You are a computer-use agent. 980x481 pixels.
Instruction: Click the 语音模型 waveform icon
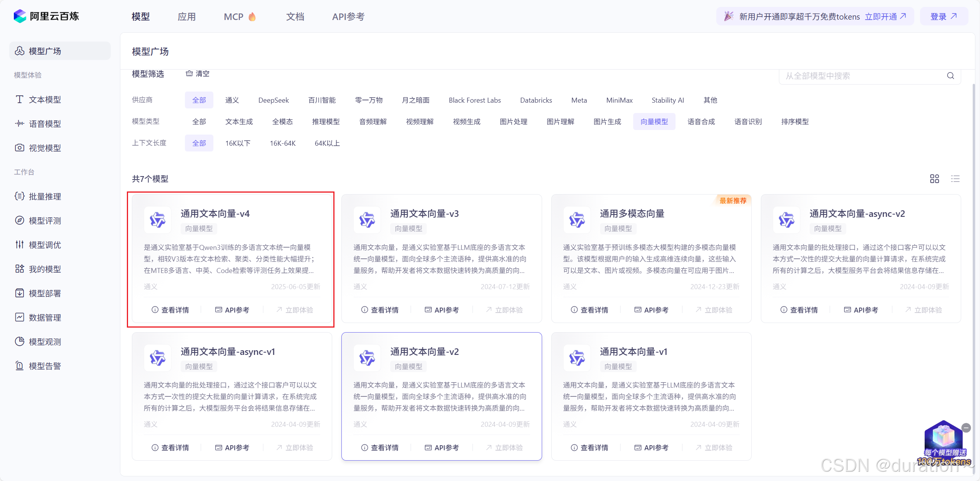tap(19, 123)
